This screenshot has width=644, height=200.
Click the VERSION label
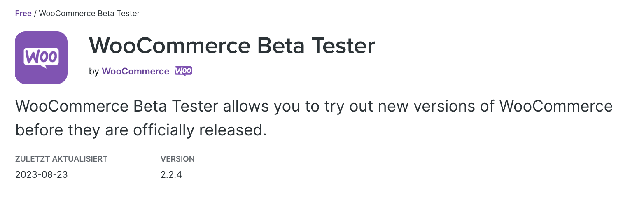tap(177, 159)
